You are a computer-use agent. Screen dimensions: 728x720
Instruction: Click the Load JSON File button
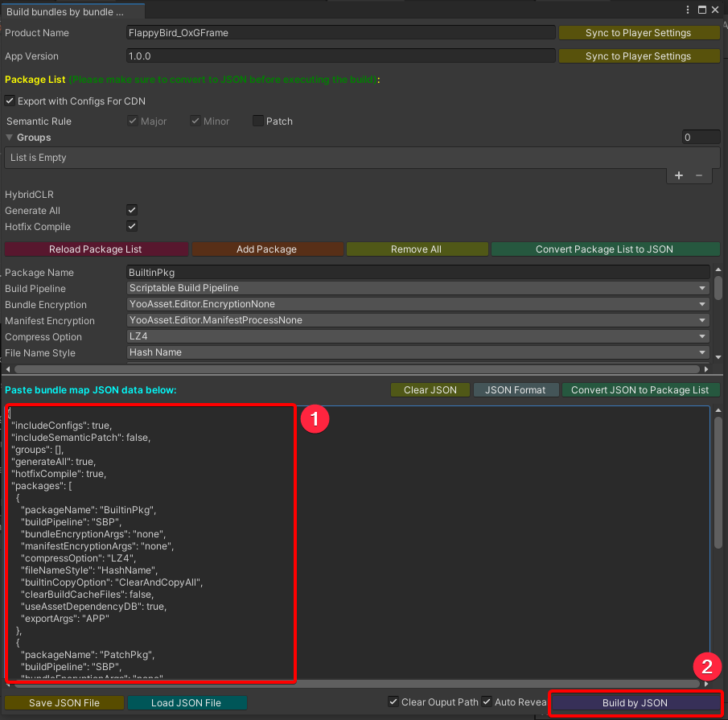pos(186,703)
